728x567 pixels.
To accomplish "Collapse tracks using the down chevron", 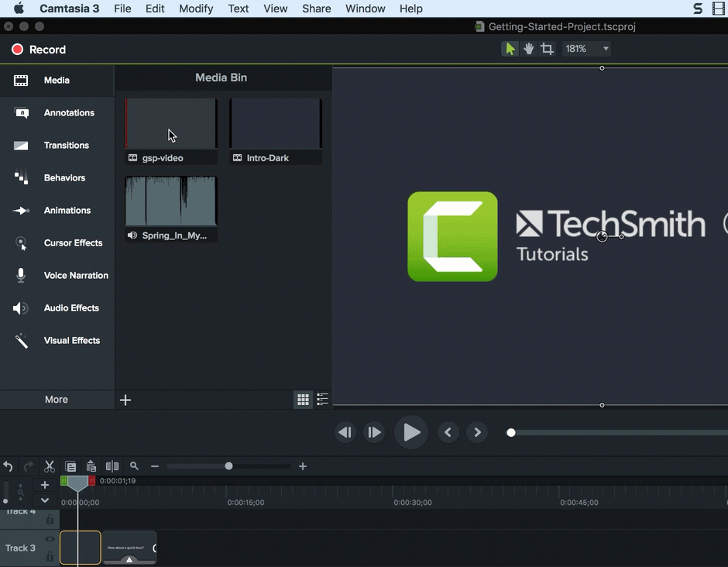I will click(x=44, y=500).
